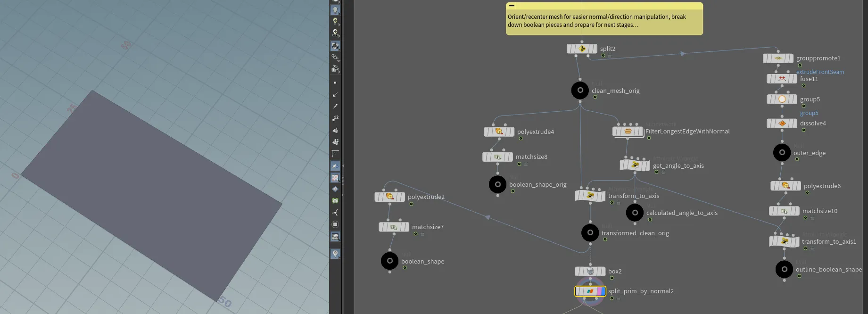Select the outline_boolean_shape null node circle
The height and width of the screenshot is (314, 868).
pyautogui.click(x=784, y=269)
